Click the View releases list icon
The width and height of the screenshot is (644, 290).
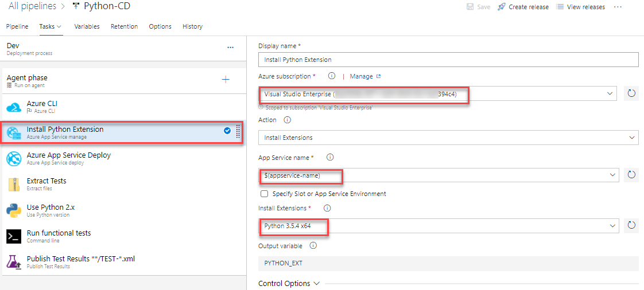point(560,7)
